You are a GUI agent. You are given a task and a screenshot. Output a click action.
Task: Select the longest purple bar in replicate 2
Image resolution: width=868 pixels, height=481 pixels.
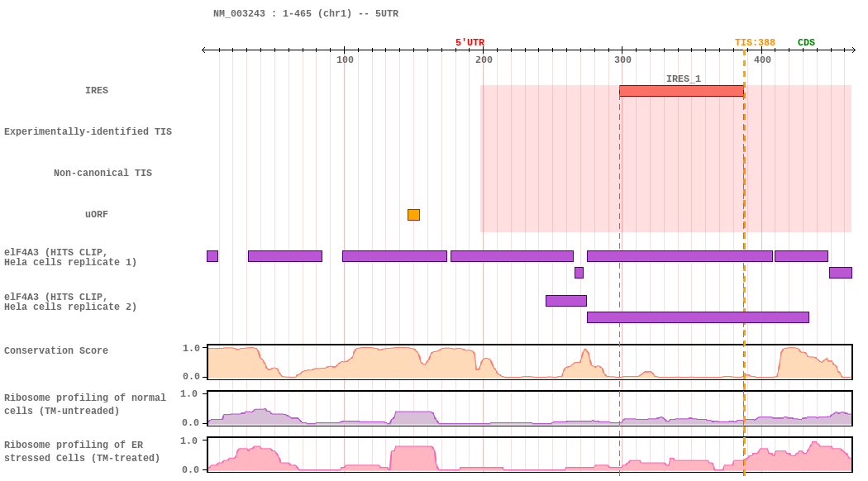[698, 317]
